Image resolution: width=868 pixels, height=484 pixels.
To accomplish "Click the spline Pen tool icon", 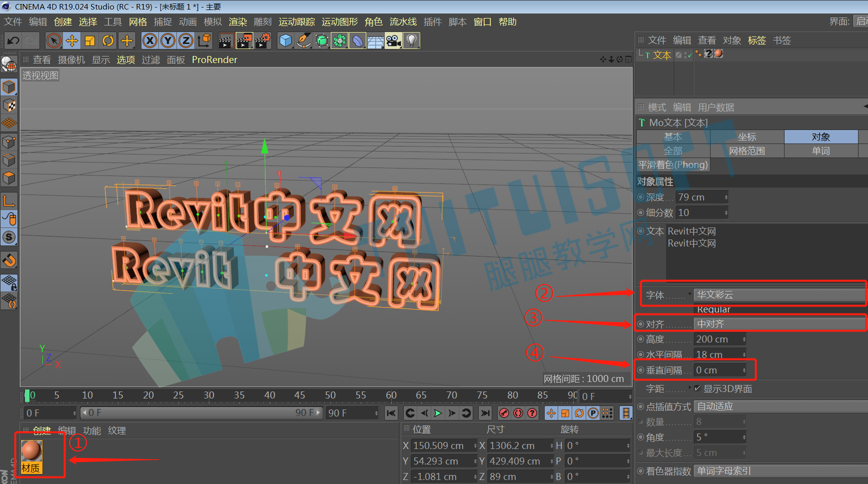I will click(304, 40).
